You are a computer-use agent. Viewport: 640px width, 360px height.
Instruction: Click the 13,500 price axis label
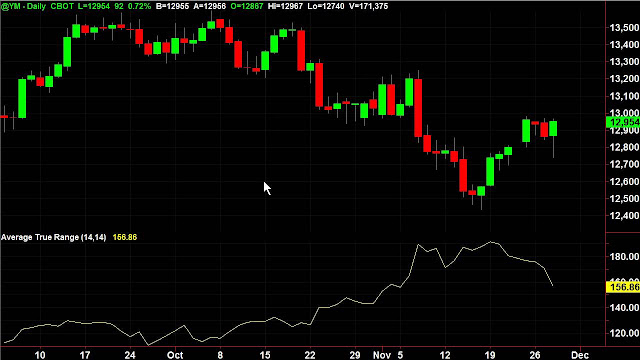click(624, 28)
